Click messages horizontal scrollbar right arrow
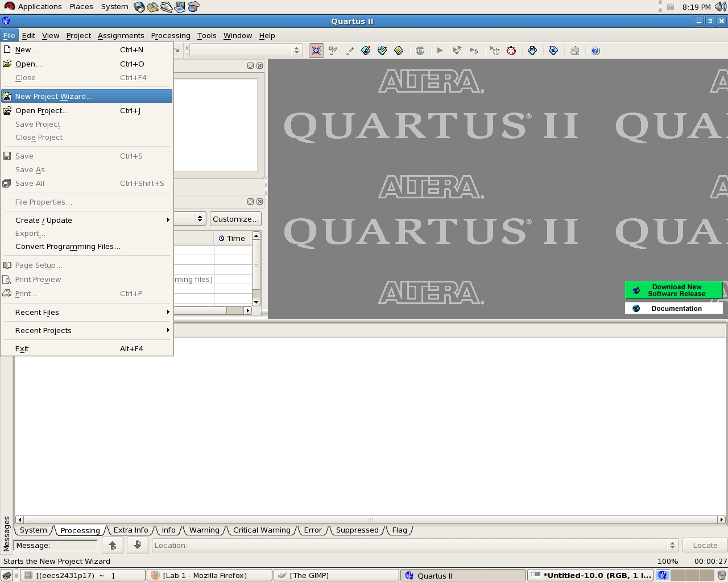728x582 pixels. tap(721, 519)
